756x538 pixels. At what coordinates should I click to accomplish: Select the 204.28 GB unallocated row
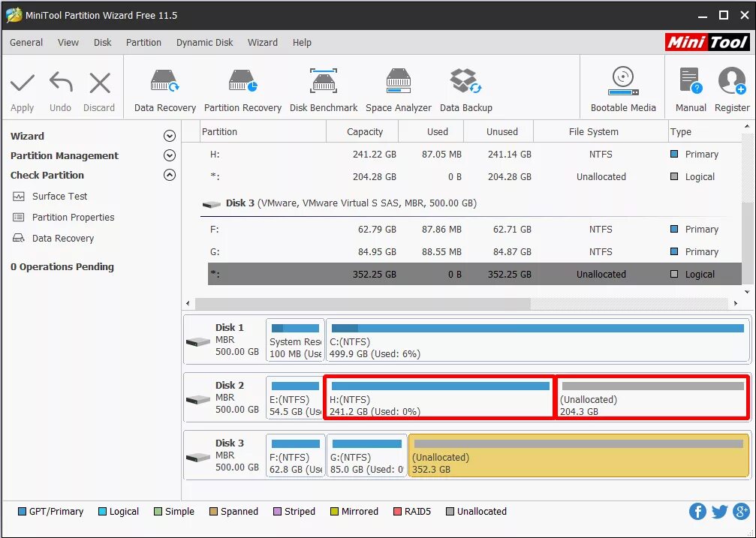tap(475, 177)
